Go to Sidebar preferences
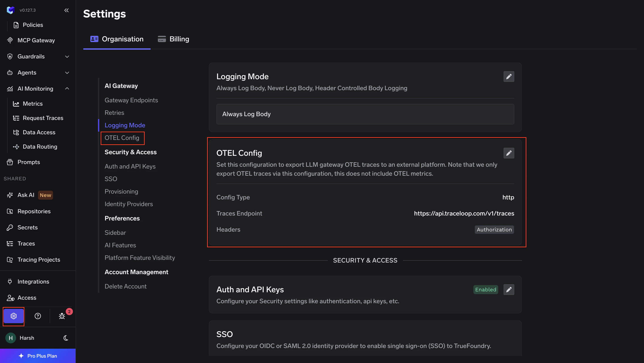The height and width of the screenshot is (363, 644). 115,233
